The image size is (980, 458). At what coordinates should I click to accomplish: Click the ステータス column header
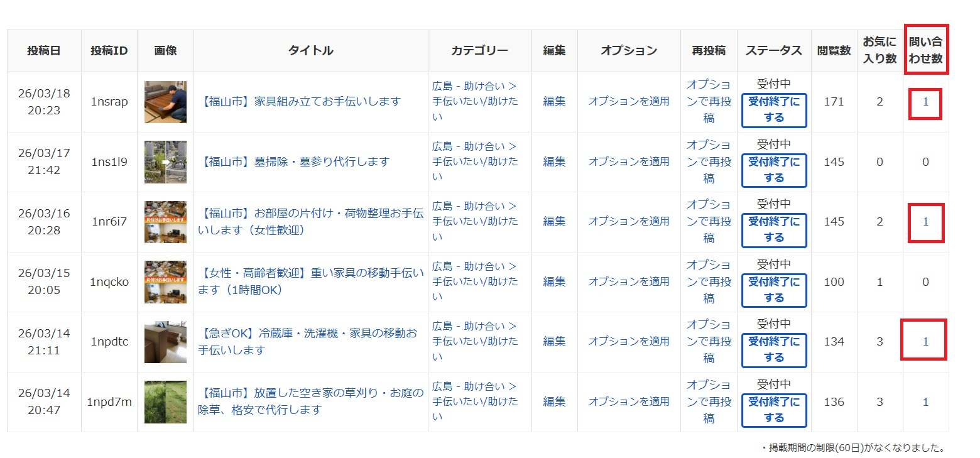pyautogui.click(x=774, y=50)
